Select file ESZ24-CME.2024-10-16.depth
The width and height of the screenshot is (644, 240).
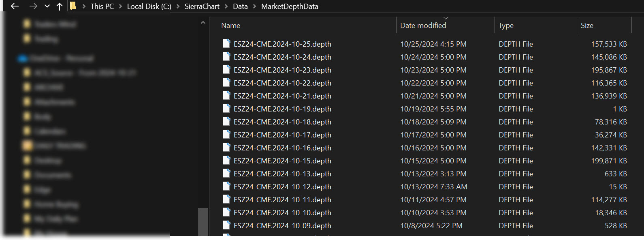coord(282,148)
